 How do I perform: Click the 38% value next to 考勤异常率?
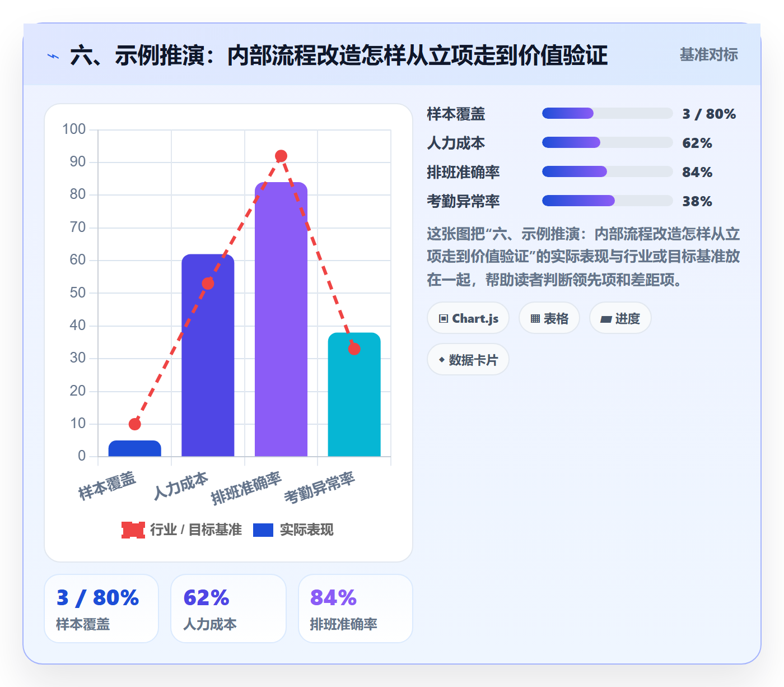click(x=697, y=201)
